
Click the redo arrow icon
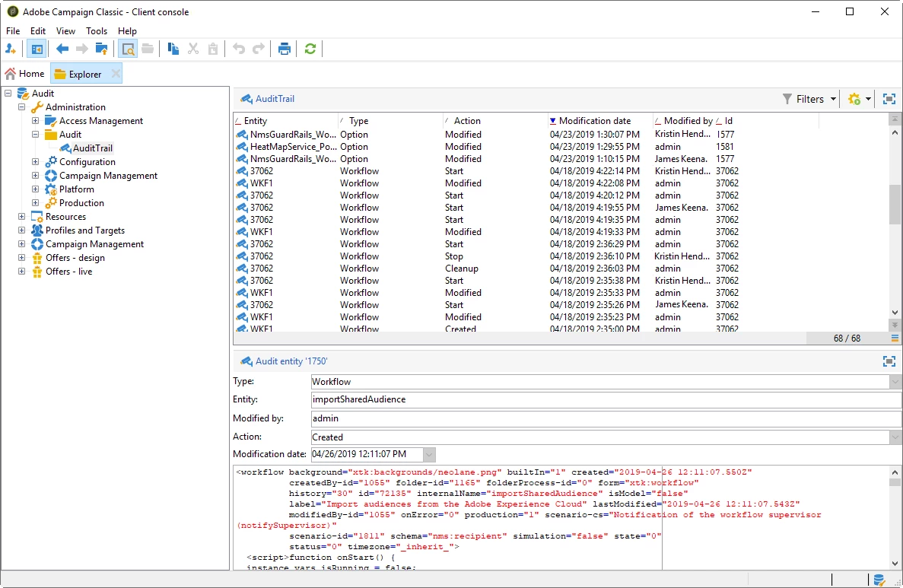(x=259, y=49)
